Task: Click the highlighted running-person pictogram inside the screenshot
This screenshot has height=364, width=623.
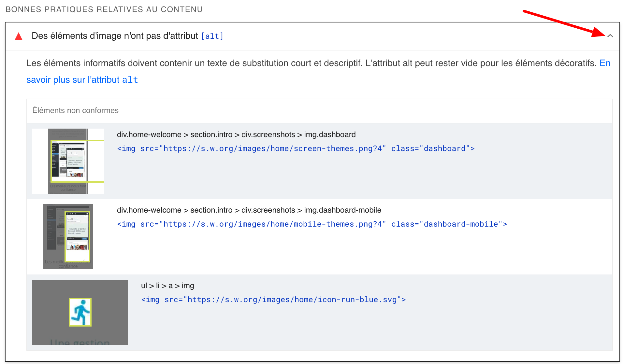Action: (80, 312)
